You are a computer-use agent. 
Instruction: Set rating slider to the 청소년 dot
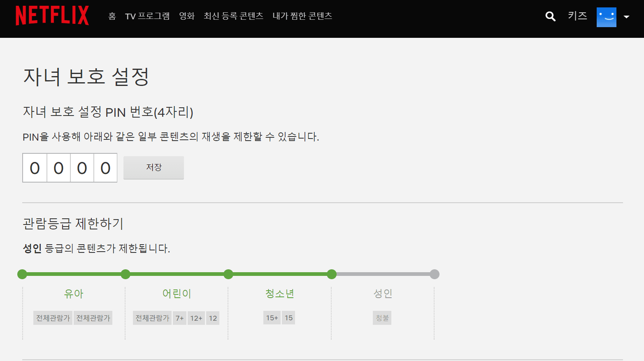pyautogui.click(x=228, y=274)
